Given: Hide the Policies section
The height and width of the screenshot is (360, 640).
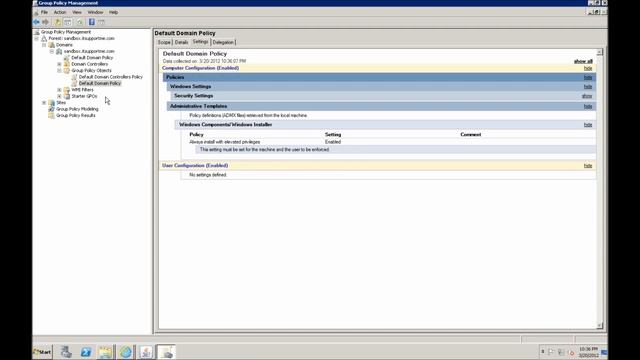Looking at the screenshot, I should click(x=588, y=78).
